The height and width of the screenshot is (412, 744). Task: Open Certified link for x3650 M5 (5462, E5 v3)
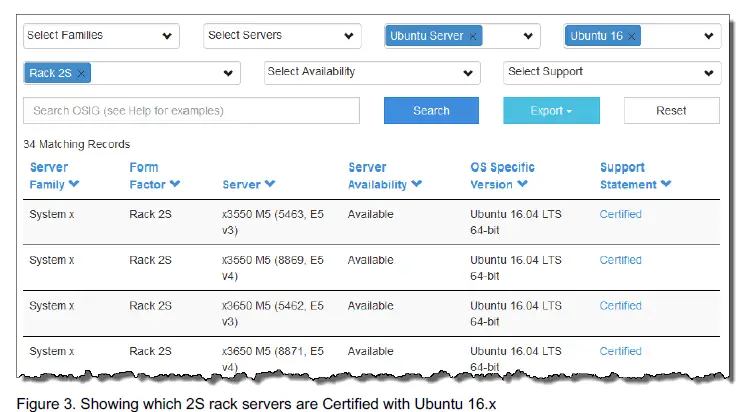620,306
